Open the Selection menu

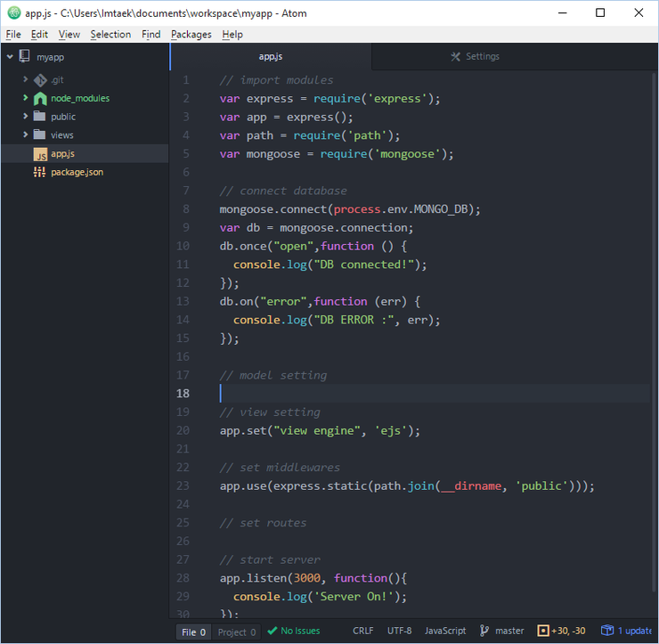pos(110,35)
